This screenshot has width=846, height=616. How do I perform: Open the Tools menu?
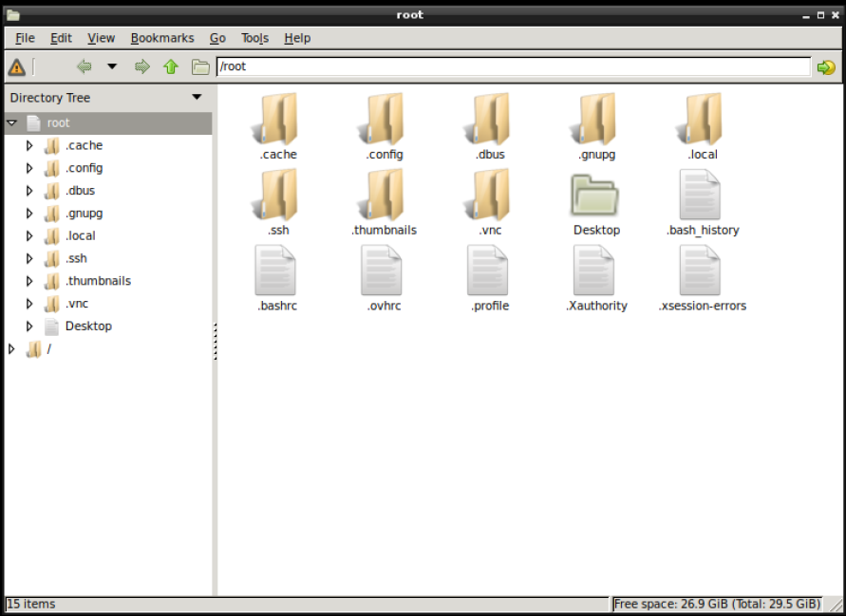coord(254,38)
